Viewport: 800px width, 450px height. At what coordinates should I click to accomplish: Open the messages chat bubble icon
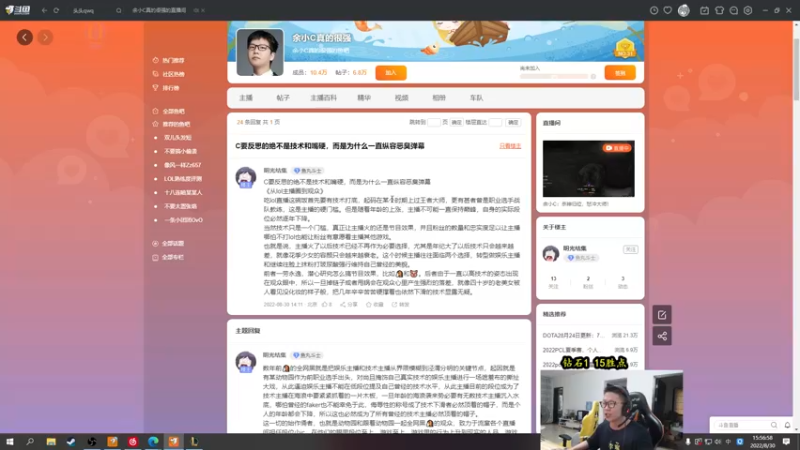[x=734, y=10]
